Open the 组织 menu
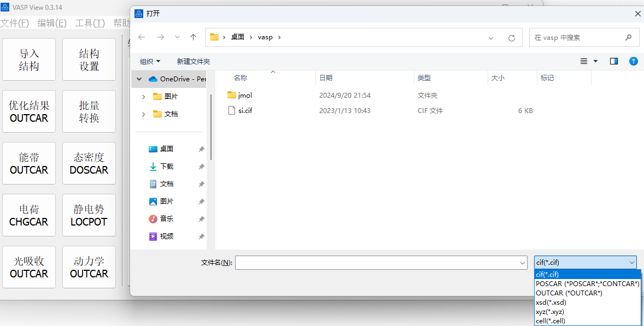 coord(150,61)
